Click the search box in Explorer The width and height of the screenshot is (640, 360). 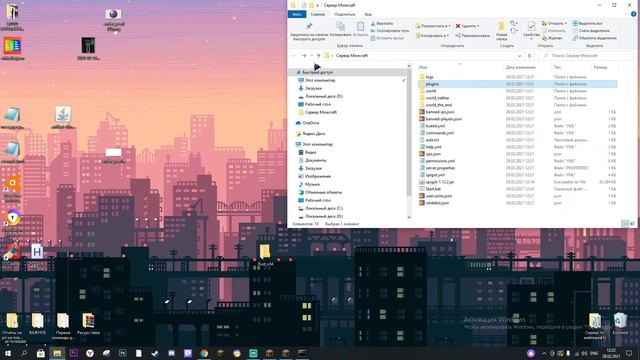click(x=586, y=56)
